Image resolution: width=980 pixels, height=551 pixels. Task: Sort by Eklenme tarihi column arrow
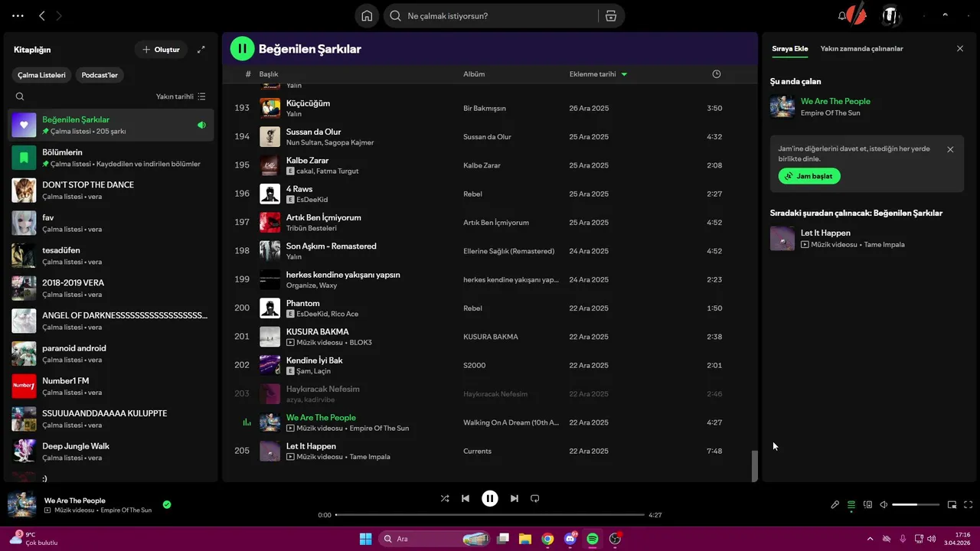pos(624,74)
